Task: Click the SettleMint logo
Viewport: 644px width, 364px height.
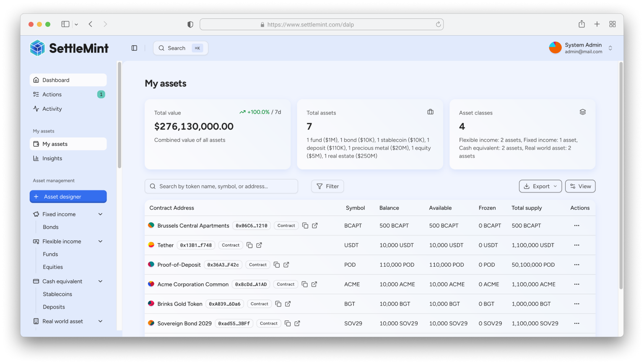Action: [70, 48]
